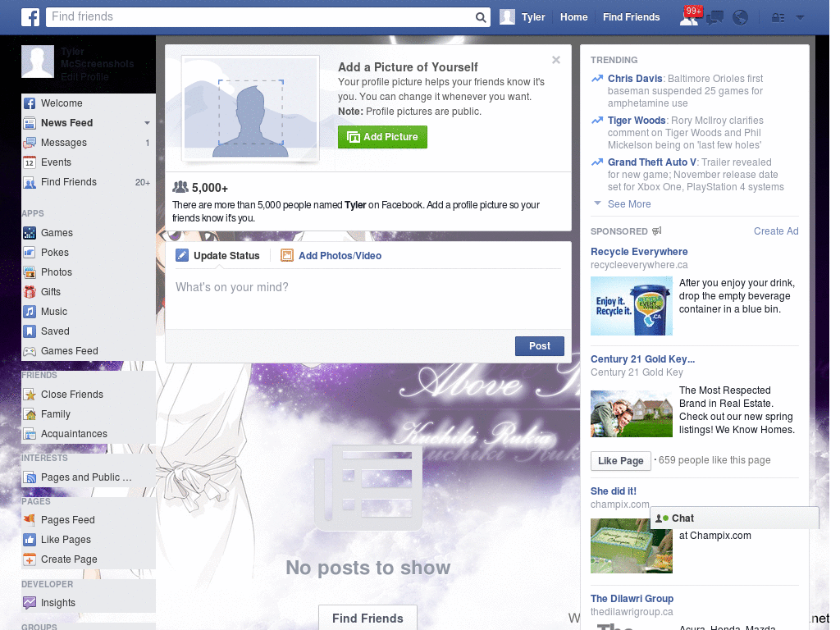This screenshot has width=840, height=630.
Task: Open friend requests icon with 99+ badge
Action: 689,17
